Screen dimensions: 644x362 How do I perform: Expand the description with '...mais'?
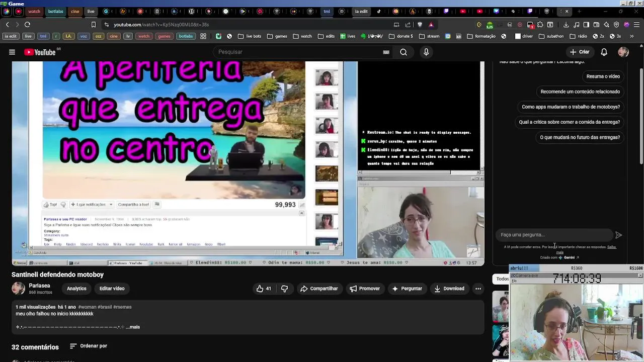point(133,327)
